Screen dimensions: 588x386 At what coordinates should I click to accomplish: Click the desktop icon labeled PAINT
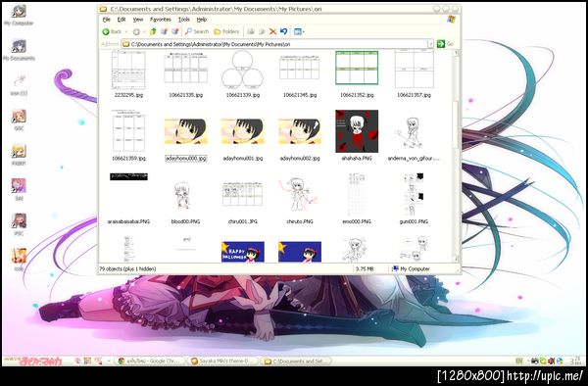[x=19, y=155]
